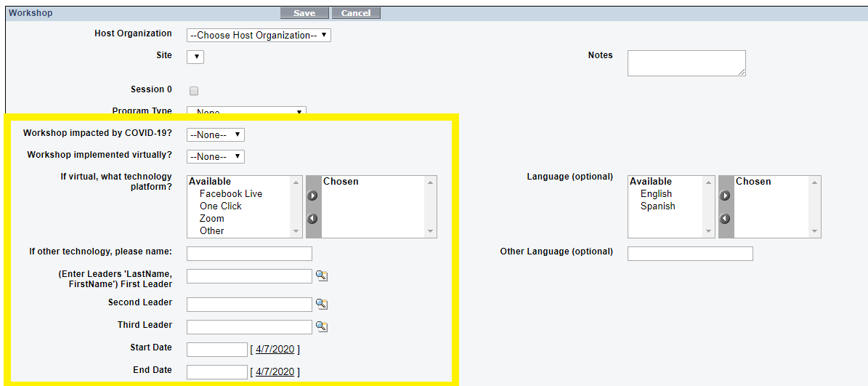Click the End Date input field
This screenshot has height=386, width=868.
[x=217, y=371]
